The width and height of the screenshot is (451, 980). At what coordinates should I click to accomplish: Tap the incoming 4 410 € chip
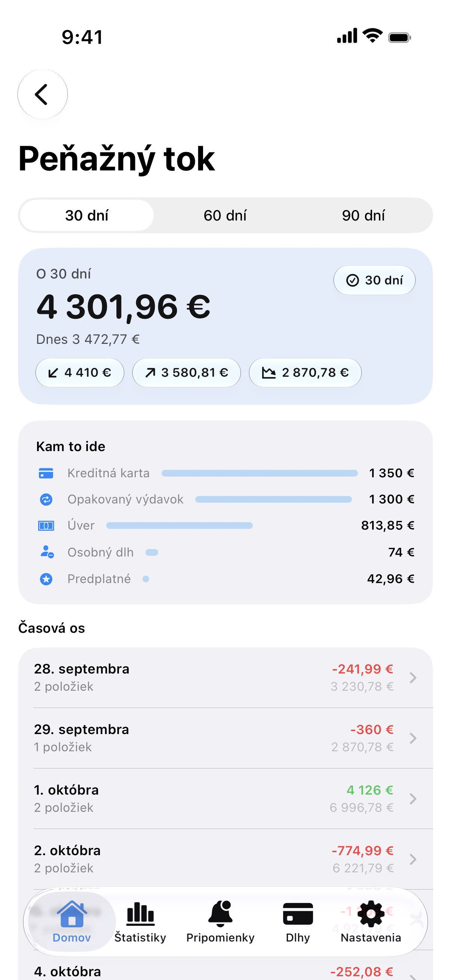point(80,372)
